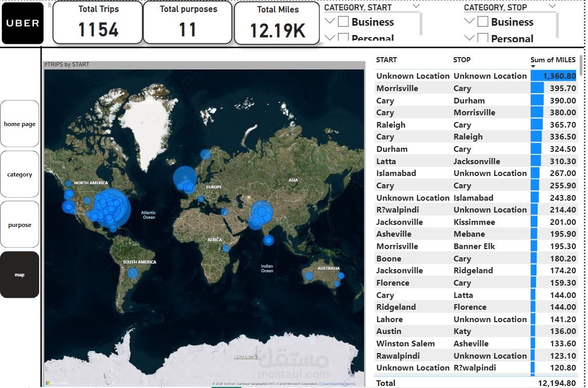Check Personal in the CATEGORY, STOP slicer
The height and width of the screenshot is (388, 588).
[x=483, y=39]
